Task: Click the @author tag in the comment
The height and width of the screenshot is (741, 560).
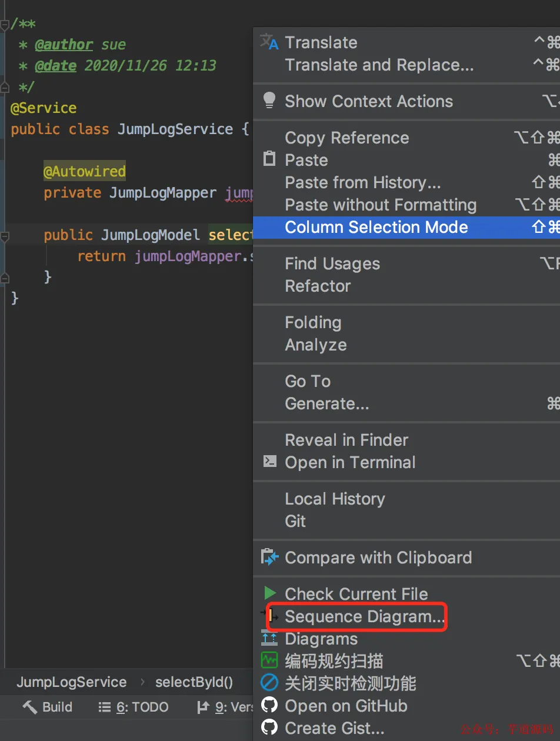Action: [x=64, y=44]
